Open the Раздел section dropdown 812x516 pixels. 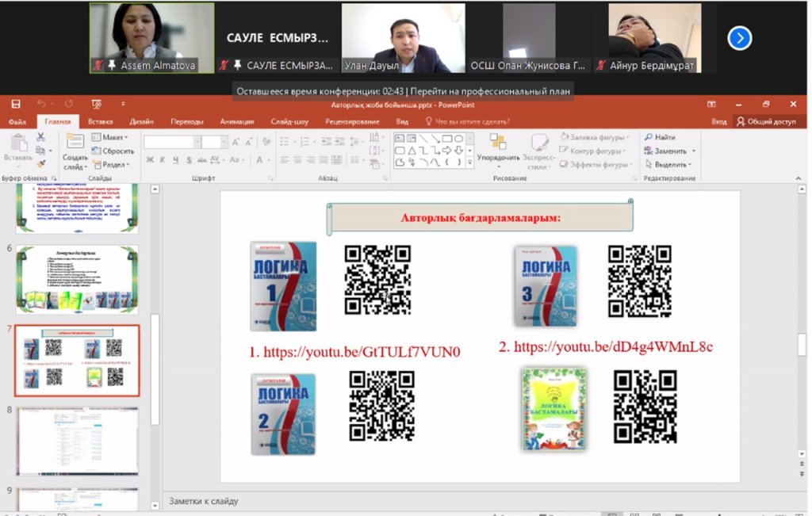point(111,165)
